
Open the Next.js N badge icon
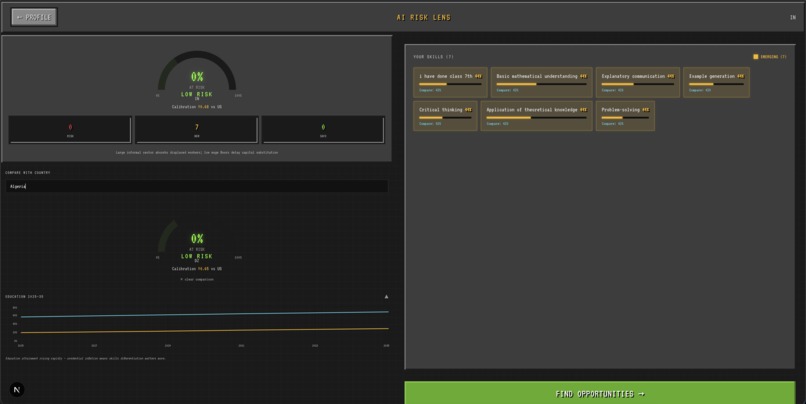16,390
